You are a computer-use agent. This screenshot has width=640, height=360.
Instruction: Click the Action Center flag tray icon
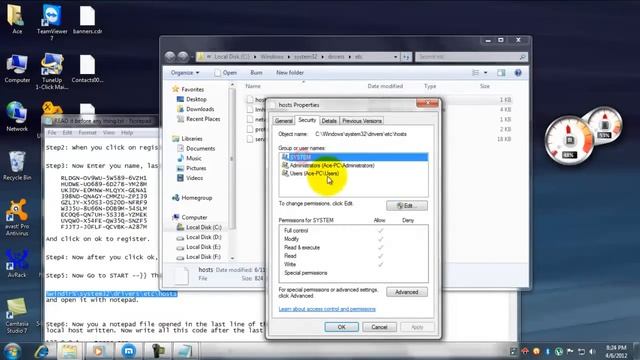click(570, 351)
